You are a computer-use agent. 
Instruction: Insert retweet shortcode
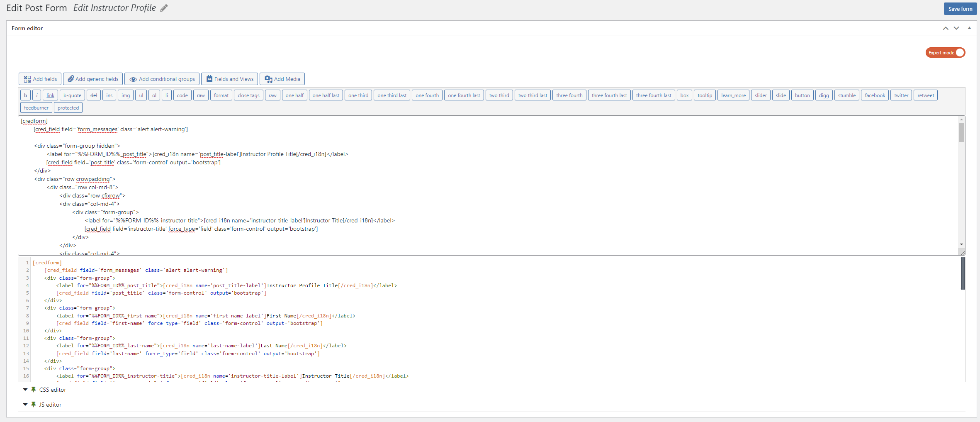(x=926, y=95)
